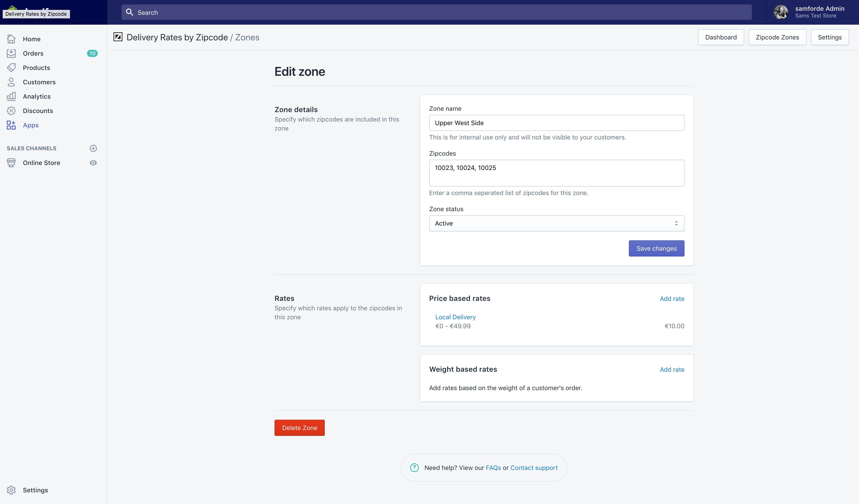Open Orders in the sidebar

[33, 53]
